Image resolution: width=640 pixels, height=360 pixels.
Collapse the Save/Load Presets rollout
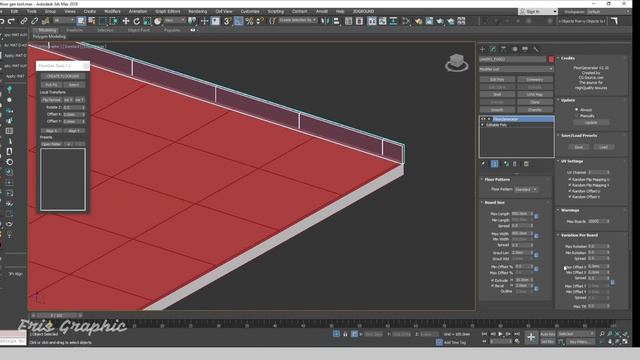click(x=578, y=136)
